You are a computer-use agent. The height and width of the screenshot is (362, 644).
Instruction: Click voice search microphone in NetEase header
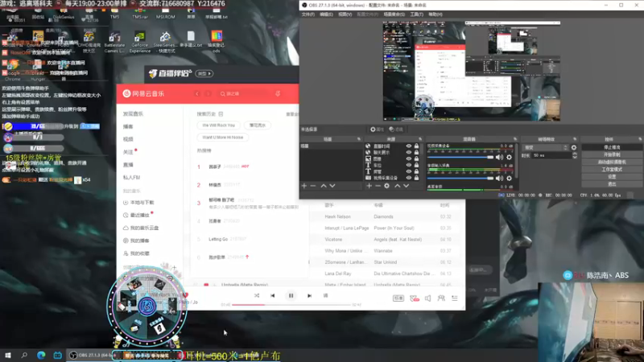(278, 93)
